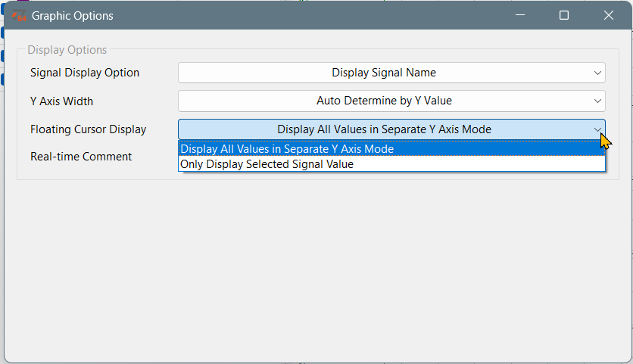Click empty gray area below Display Options group
This screenshot has width=633, height=364.
[x=318, y=270]
